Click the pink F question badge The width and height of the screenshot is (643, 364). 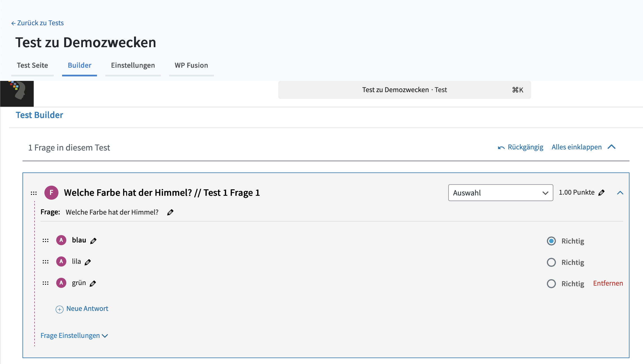[51, 193]
